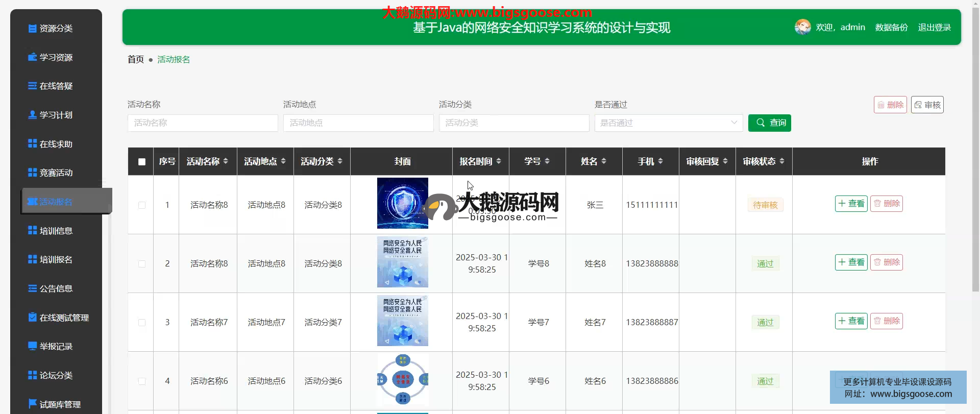Click the 学习计划 user icon
Screen dimensions: 980x414
(32, 115)
